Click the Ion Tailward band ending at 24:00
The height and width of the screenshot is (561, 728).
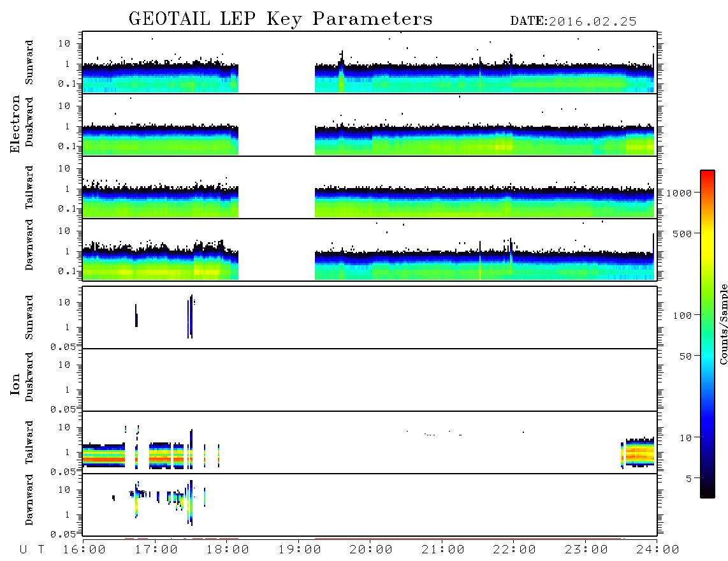640,453
